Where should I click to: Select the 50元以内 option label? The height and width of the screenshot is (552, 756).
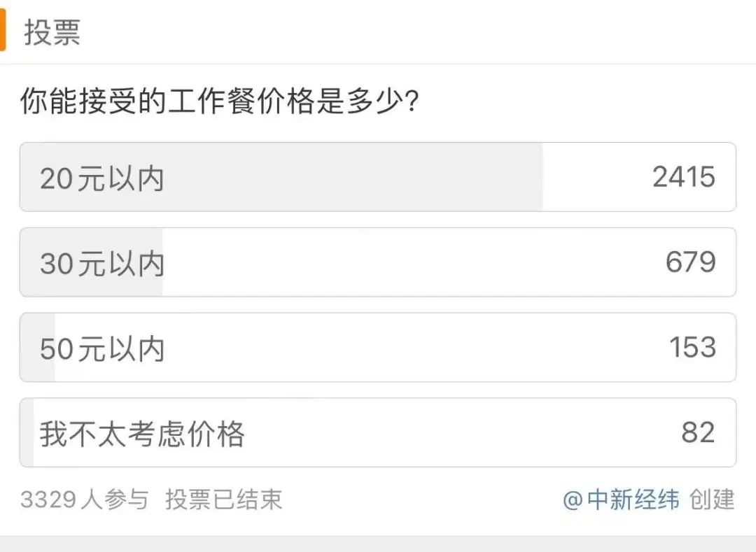(x=102, y=348)
